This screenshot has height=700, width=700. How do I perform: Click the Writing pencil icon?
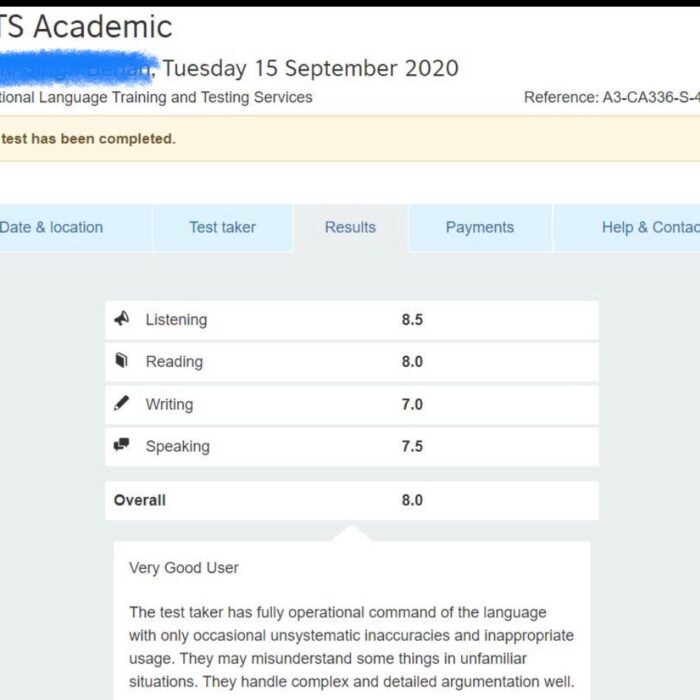click(x=121, y=403)
